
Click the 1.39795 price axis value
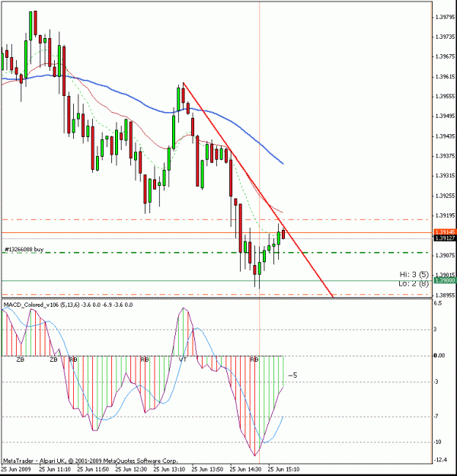coord(445,18)
